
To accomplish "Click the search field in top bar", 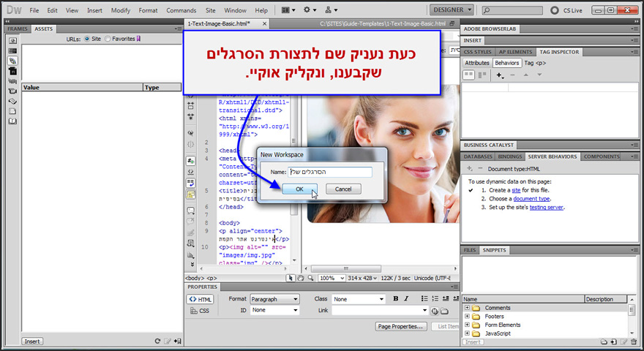I will tap(512, 10).
